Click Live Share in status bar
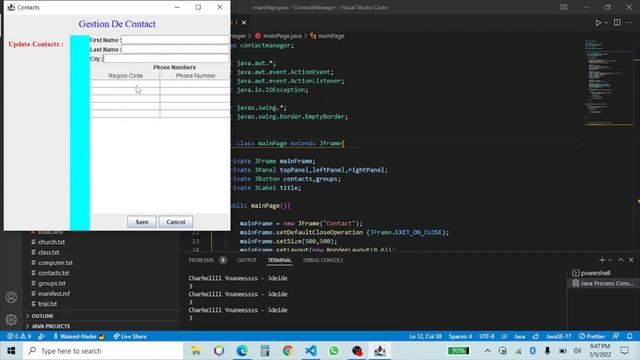Screen dimensions: 640x360 130,336
